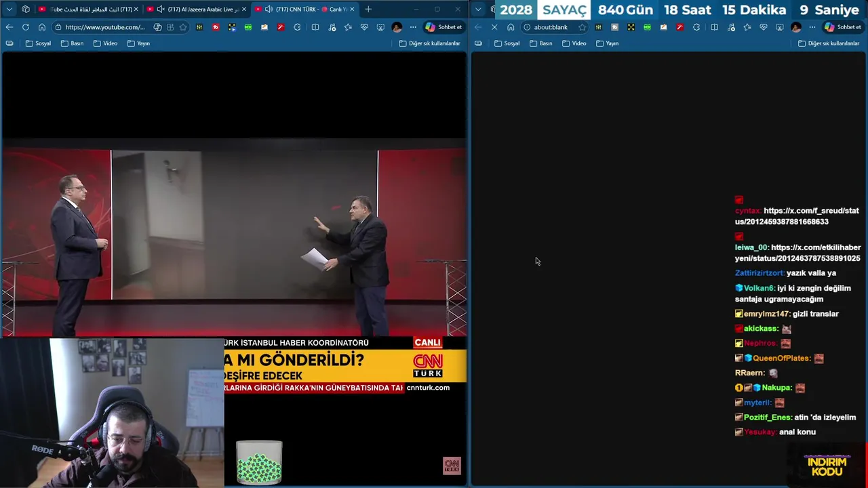The width and height of the screenshot is (868, 488).
Task: Click chat username Volkan6
Action: (x=759, y=288)
